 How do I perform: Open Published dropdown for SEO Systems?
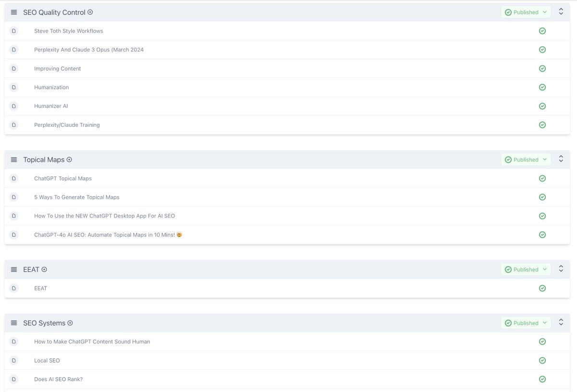coord(526,323)
